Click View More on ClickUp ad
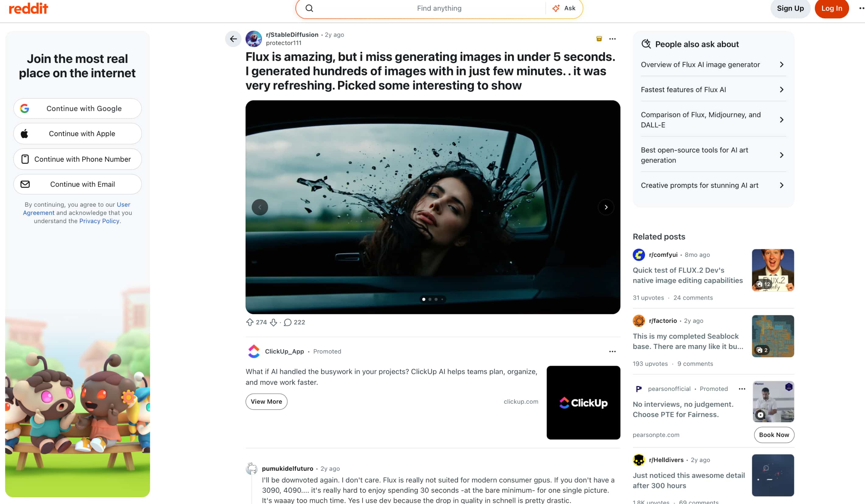The width and height of the screenshot is (865, 504). 266,402
